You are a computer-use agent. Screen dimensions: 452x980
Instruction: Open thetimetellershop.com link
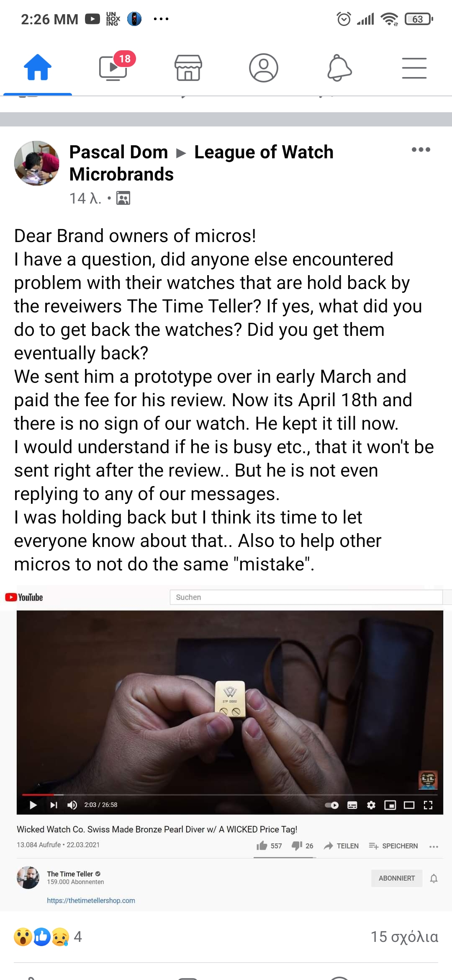tap(91, 900)
